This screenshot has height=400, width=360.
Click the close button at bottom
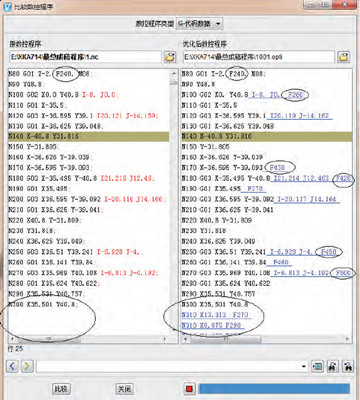point(124,389)
